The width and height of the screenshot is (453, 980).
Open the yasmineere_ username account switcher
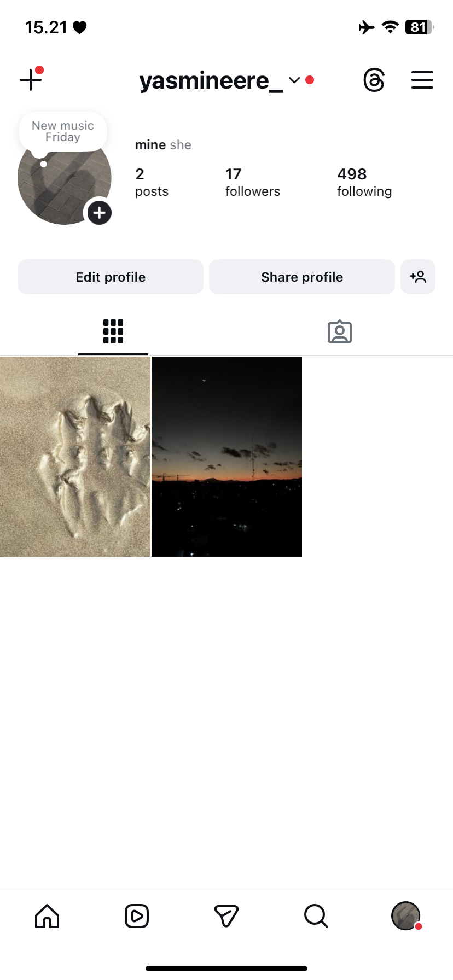pyautogui.click(x=211, y=80)
